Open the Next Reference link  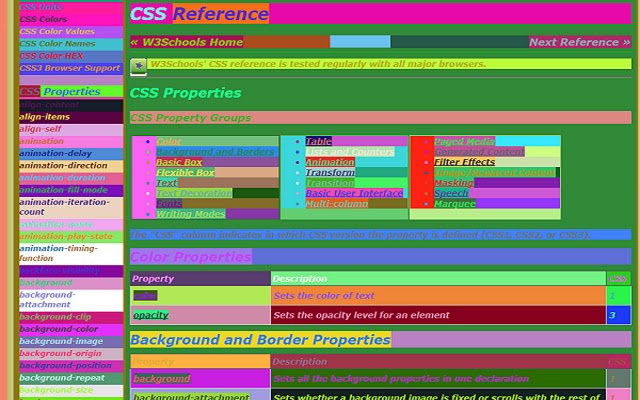click(x=580, y=42)
